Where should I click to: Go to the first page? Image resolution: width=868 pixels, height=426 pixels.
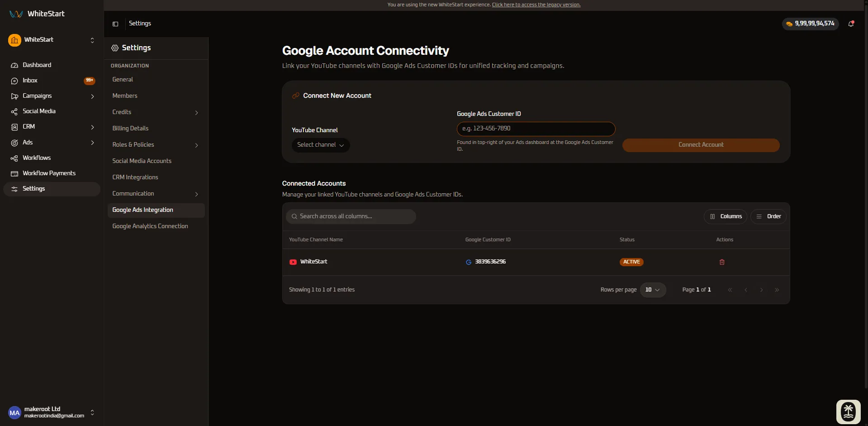click(730, 290)
